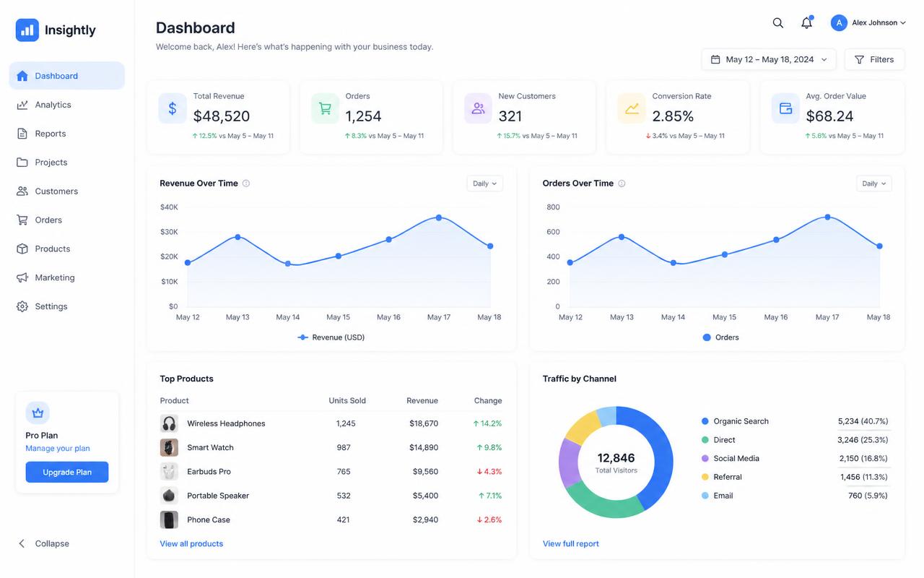Screen dimensions: 924x578
Task: Click info icon beside Orders Over Time
Action: click(622, 184)
